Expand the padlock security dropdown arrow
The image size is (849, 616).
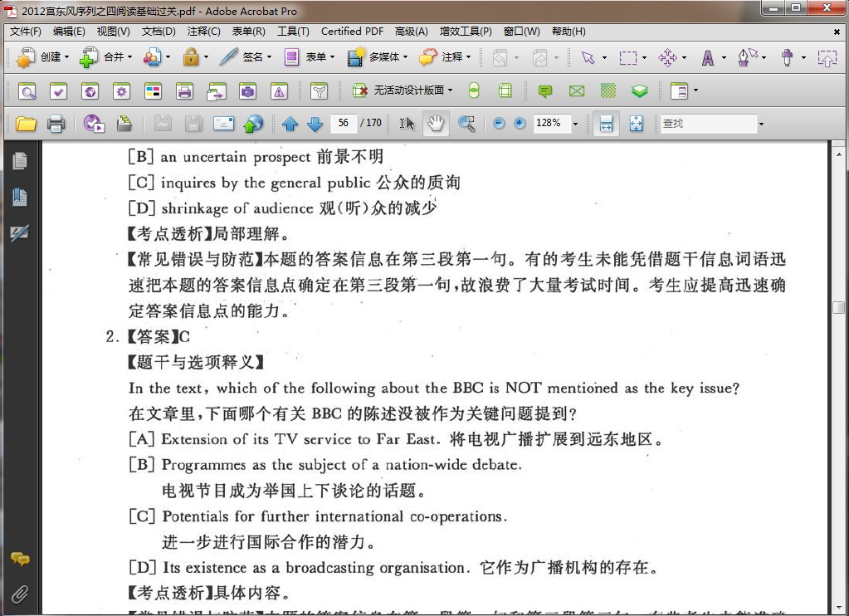(206, 57)
